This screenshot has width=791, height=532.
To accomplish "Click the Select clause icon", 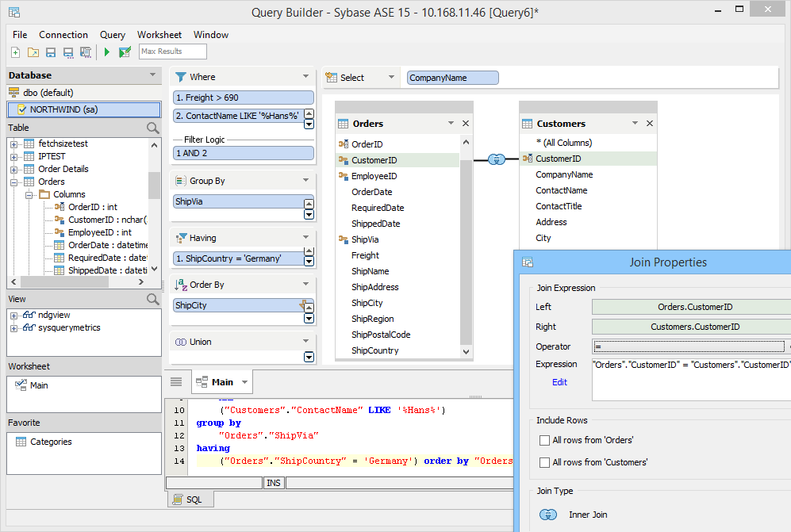I will (x=332, y=78).
